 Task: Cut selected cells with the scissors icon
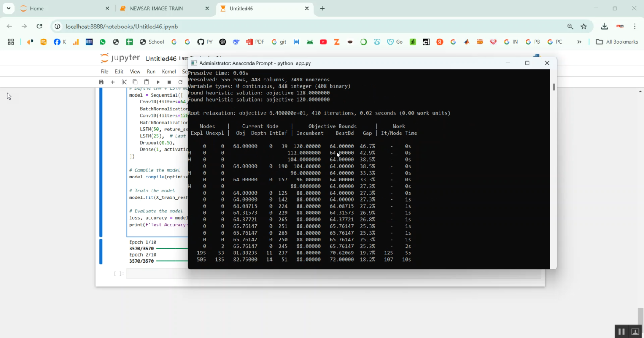tap(124, 82)
